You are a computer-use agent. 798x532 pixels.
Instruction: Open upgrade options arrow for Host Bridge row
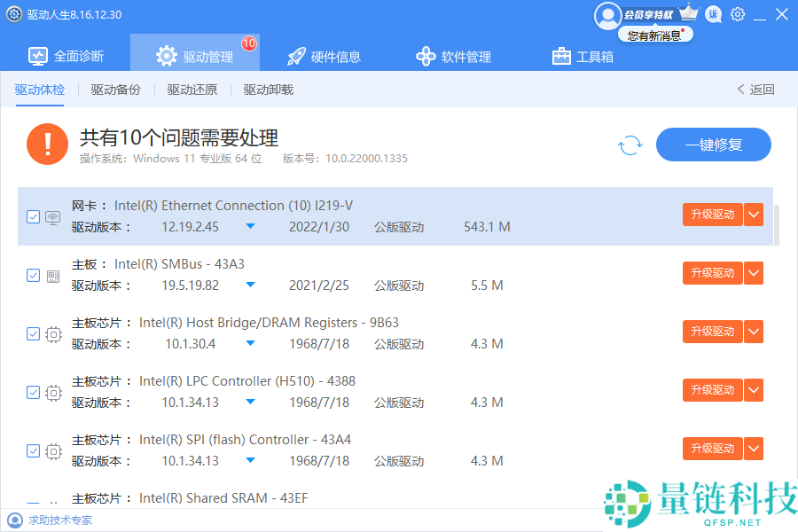pyautogui.click(x=754, y=332)
